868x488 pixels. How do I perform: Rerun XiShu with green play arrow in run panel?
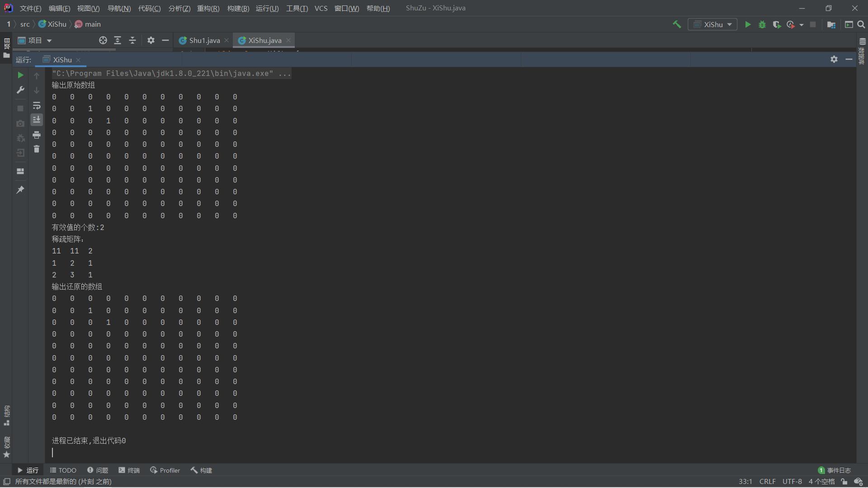point(20,75)
